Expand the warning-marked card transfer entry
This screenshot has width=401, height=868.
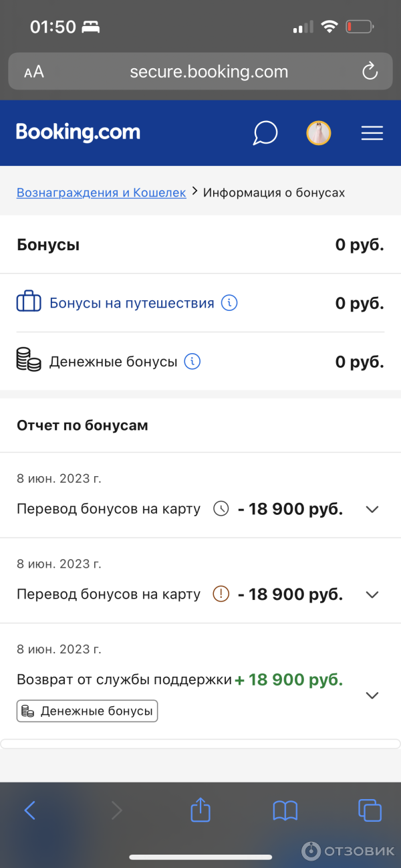click(x=372, y=594)
